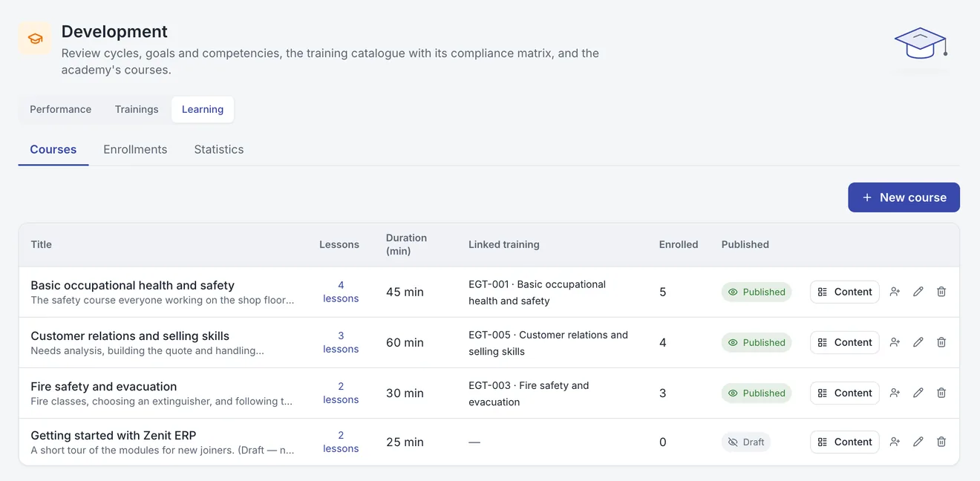This screenshot has width=980, height=481.
Task: Click the enrolled count 5
Action: 663,292
